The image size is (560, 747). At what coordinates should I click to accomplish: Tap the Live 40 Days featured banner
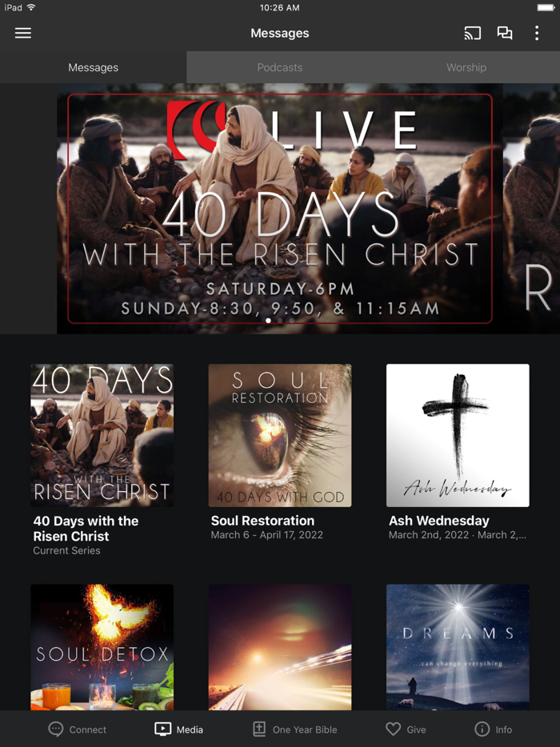pyautogui.click(x=280, y=209)
